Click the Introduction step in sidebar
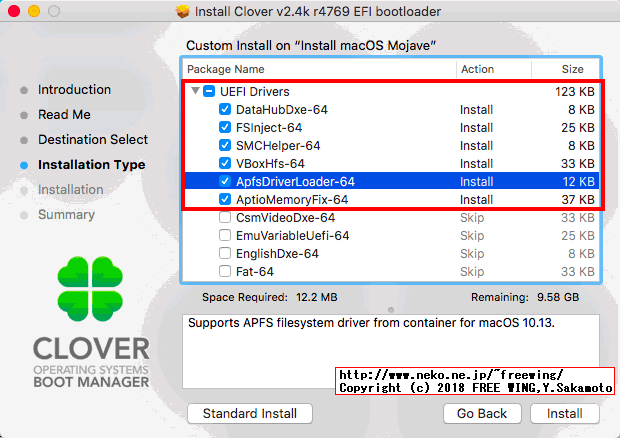Image resolution: width=620 pixels, height=438 pixels. (x=74, y=90)
